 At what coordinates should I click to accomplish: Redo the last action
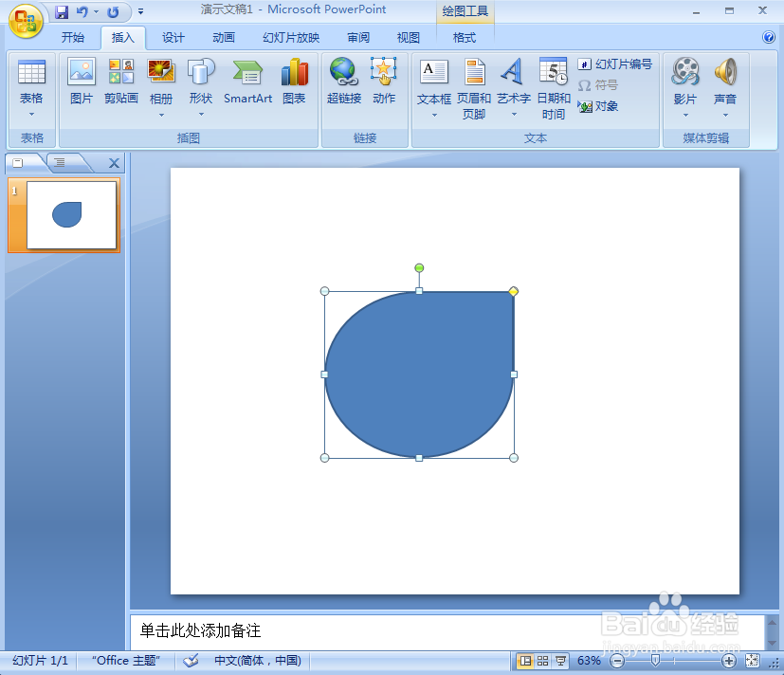click(114, 12)
